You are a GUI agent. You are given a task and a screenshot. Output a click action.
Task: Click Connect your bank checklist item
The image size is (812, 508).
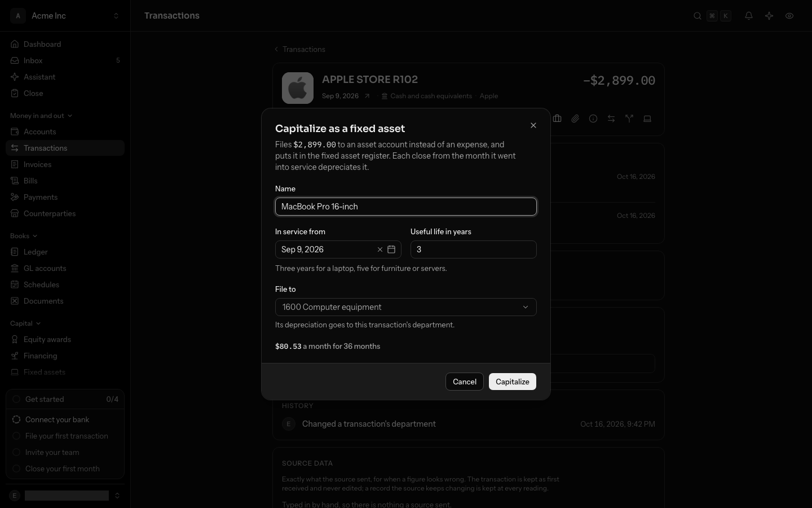tap(65, 419)
